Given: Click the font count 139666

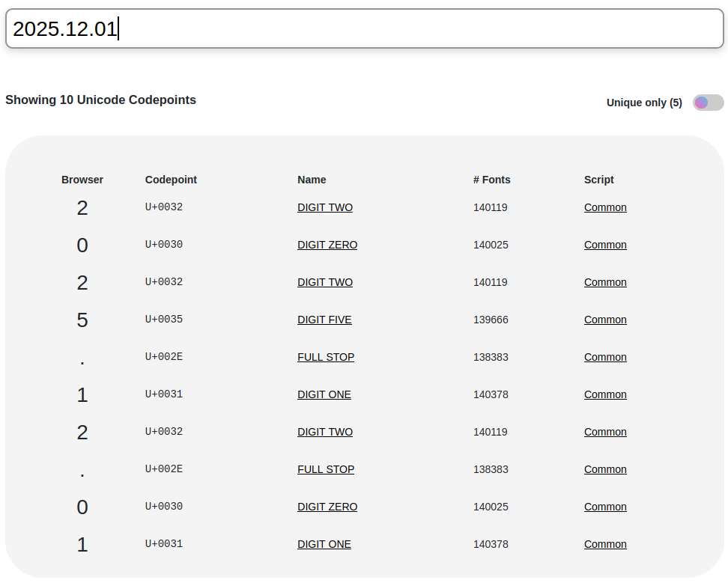Looking at the screenshot, I should (490, 320).
